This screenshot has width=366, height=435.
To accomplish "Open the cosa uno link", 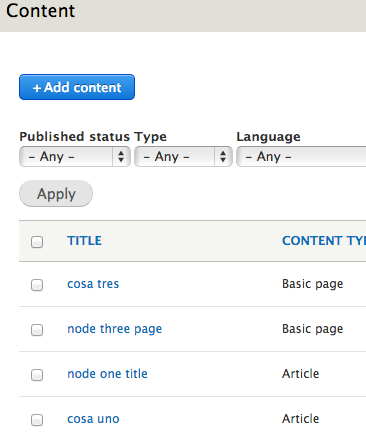I will click(93, 419).
